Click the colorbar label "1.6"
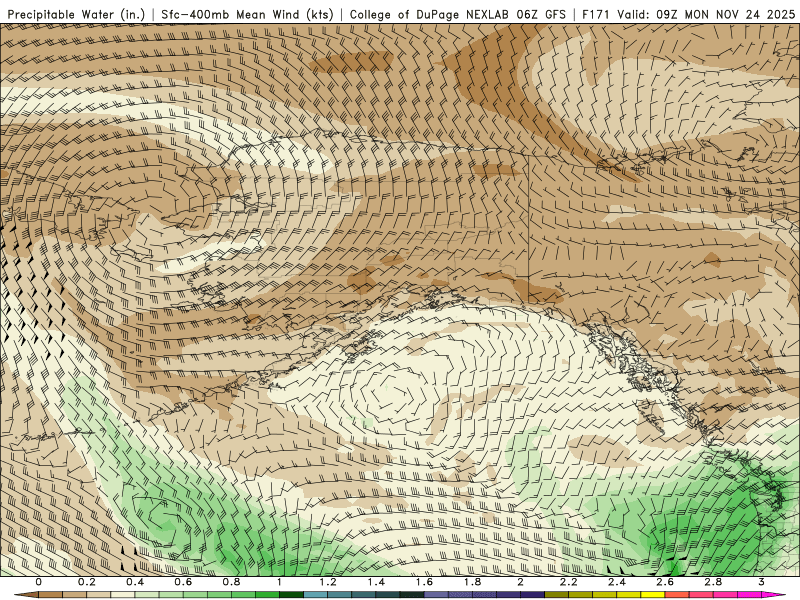 (x=424, y=582)
